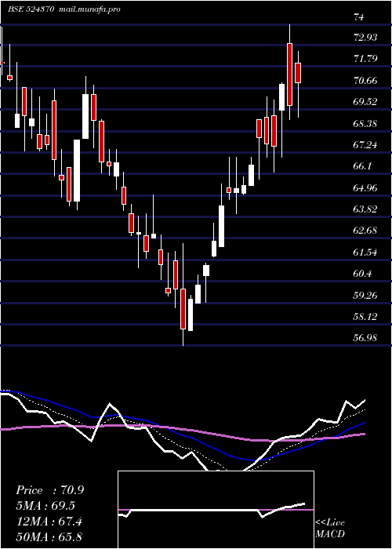Click the 69.52 price axis label
This screenshot has height=549, width=392.
pyautogui.click(x=365, y=102)
